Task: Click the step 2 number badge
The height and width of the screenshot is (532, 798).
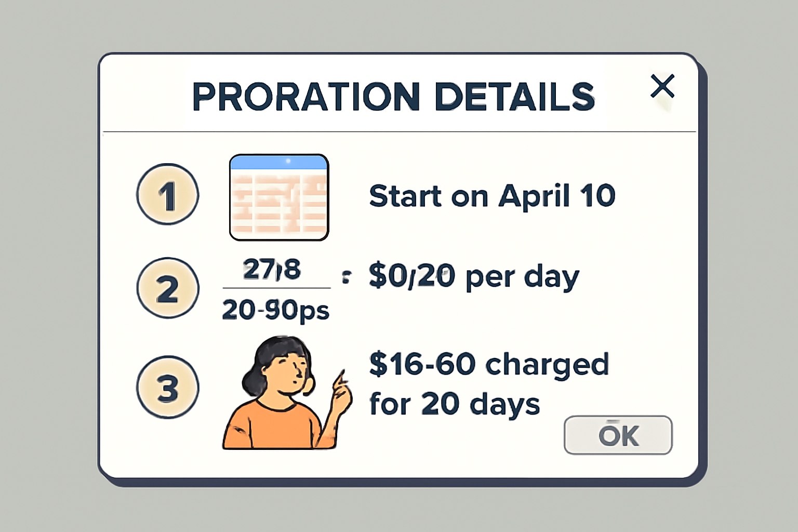Action: 167,288
